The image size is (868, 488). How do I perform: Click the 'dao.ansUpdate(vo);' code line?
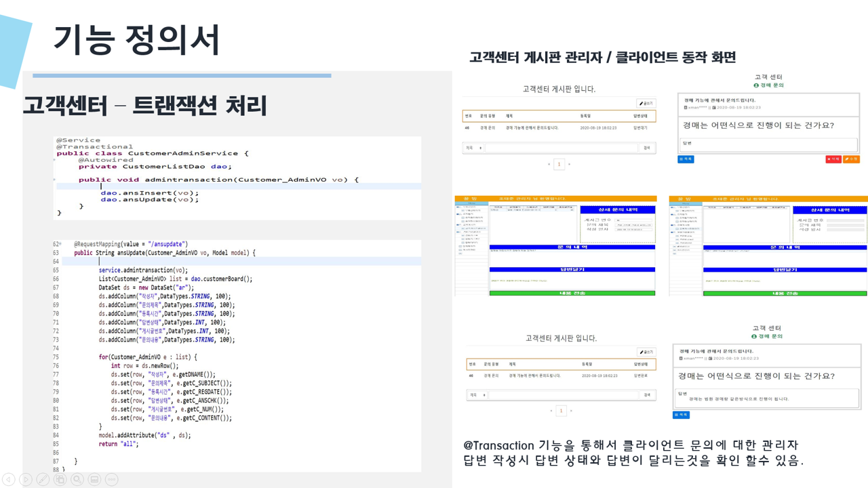pos(150,199)
